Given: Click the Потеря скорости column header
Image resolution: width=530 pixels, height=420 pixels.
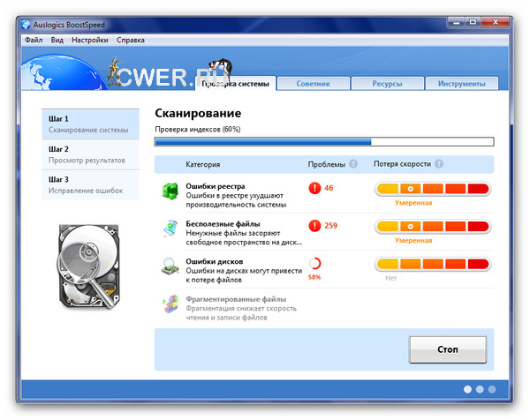Looking at the screenshot, I should pyautogui.click(x=402, y=164).
